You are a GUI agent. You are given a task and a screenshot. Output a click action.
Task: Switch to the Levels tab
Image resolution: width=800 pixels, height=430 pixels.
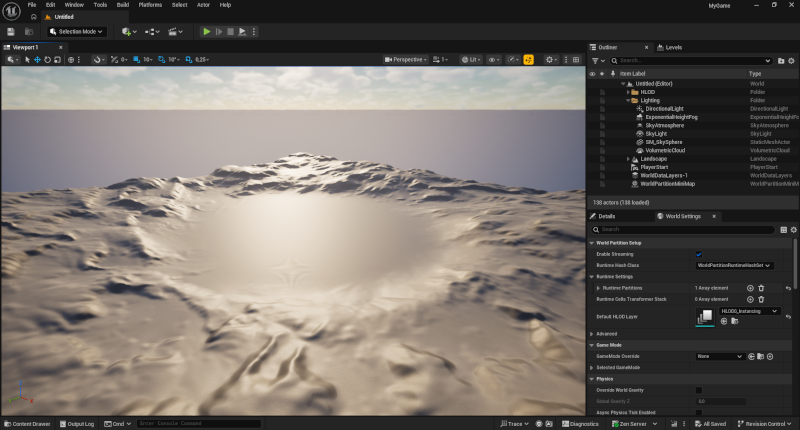672,47
